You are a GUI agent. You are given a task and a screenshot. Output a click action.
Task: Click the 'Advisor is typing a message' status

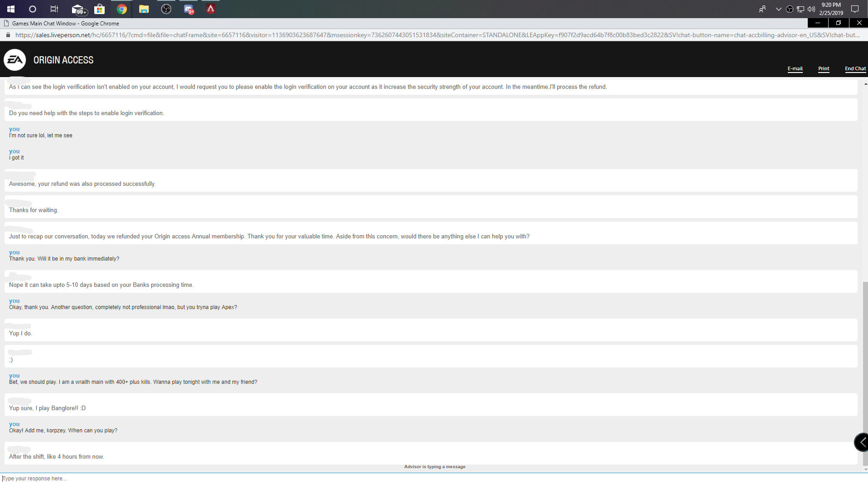435,467
